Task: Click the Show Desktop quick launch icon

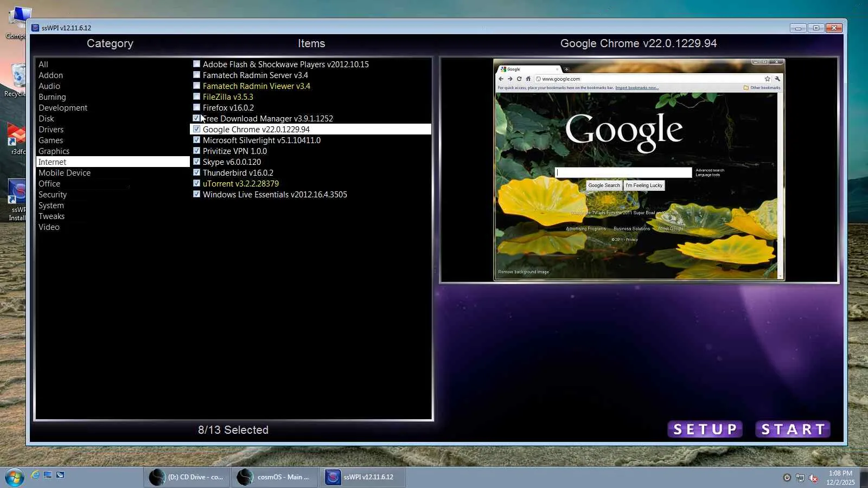Action: [48, 475]
